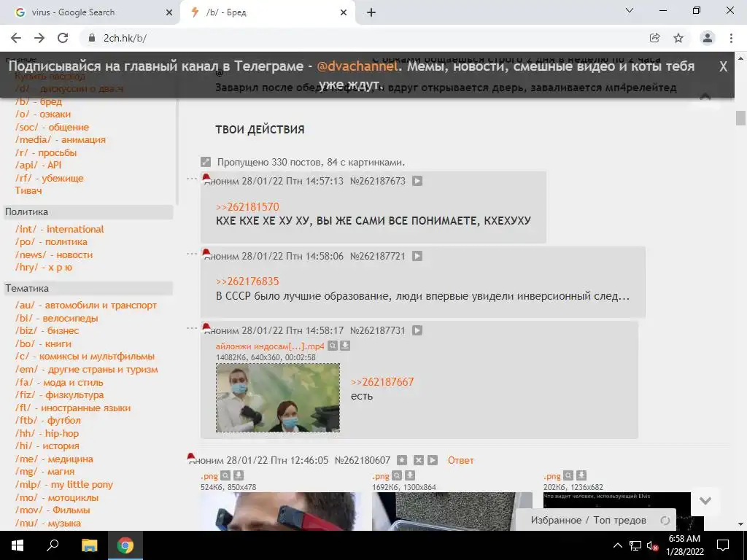The image size is (747, 560).
Task: Open the options dots for post №262187721
Action: pos(192,253)
